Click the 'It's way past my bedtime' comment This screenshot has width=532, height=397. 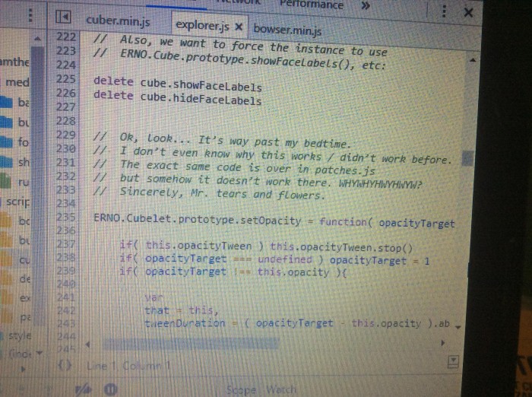coord(274,142)
